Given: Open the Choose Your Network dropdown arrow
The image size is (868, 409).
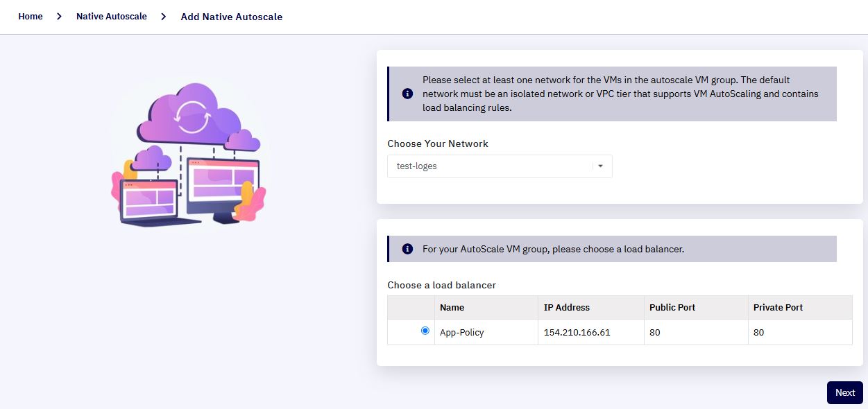Looking at the screenshot, I should (600, 166).
